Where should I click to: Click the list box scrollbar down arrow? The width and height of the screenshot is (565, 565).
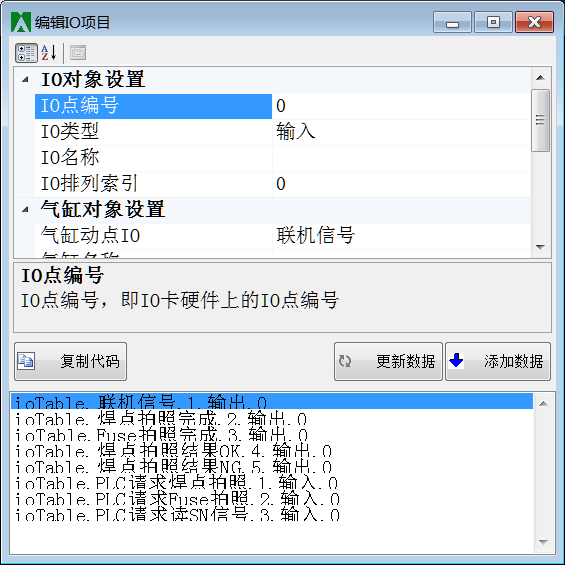click(543, 542)
